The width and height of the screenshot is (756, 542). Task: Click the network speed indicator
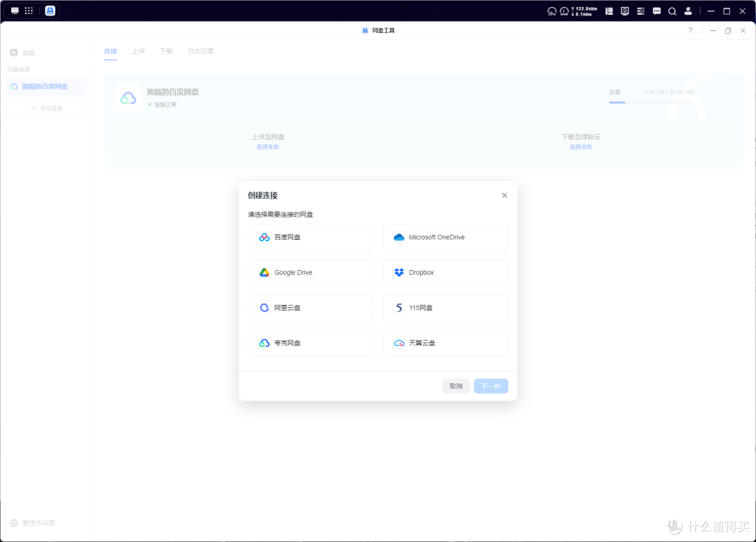[584, 11]
